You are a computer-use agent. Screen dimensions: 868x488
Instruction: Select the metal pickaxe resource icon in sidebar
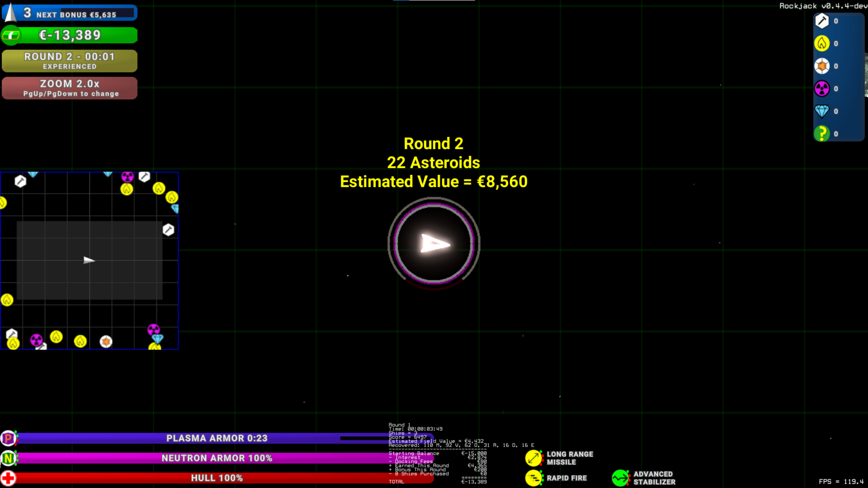click(822, 21)
